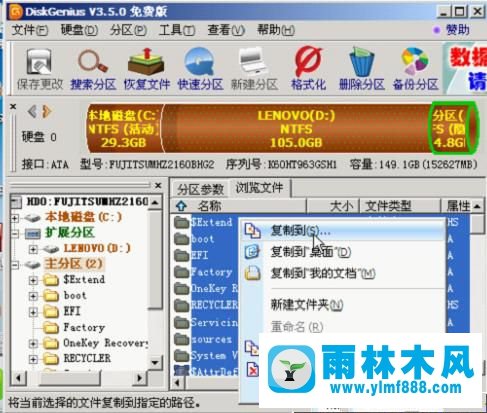Switch to the 浏览文件 tab

[260, 188]
